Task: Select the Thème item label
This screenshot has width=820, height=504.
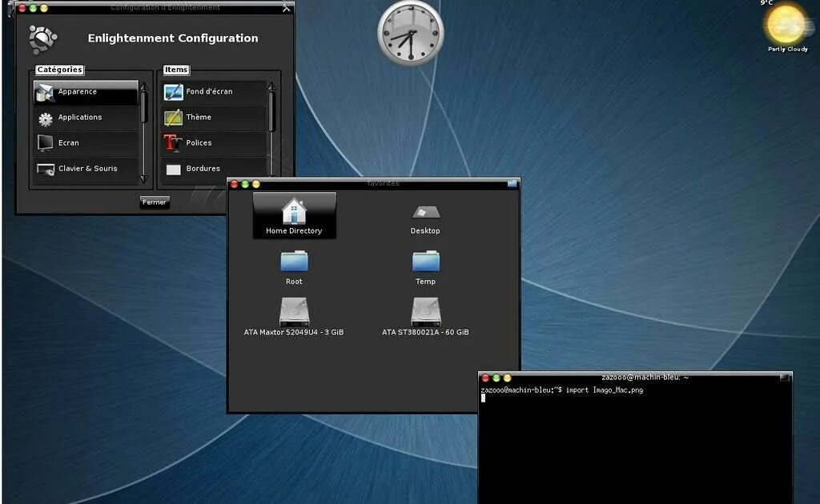Action: click(199, 118)
